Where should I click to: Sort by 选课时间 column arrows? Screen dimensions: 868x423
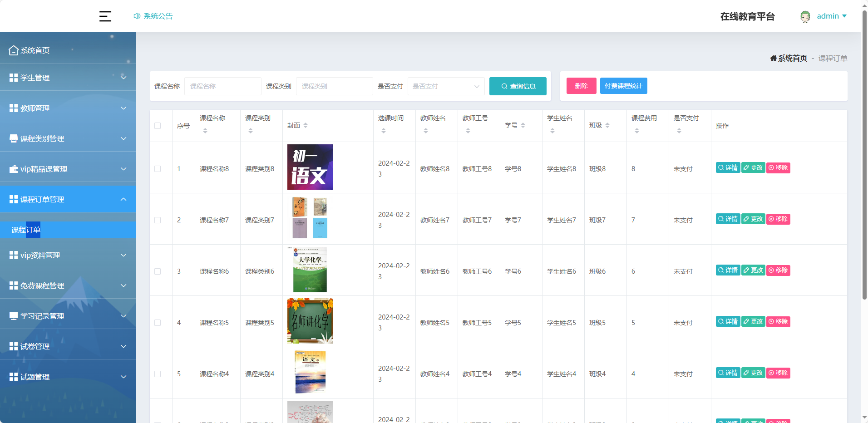(384, 131)
